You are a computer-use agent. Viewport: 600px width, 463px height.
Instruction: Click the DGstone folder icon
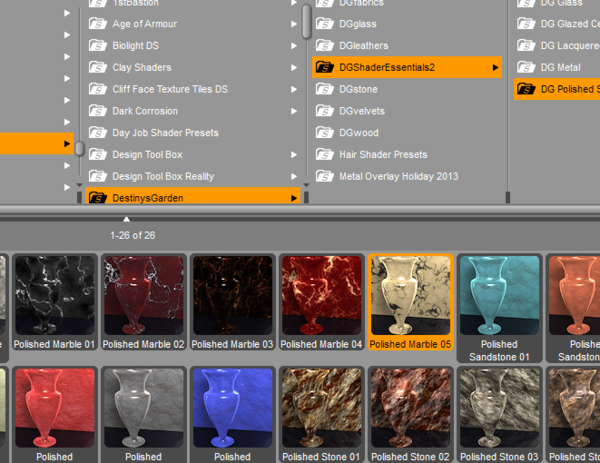coord(325,89)
